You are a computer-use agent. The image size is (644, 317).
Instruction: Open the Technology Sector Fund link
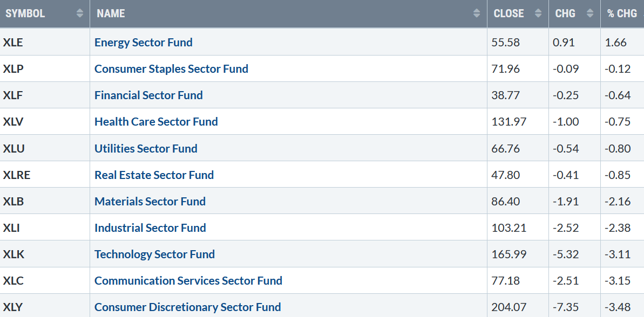154,254
